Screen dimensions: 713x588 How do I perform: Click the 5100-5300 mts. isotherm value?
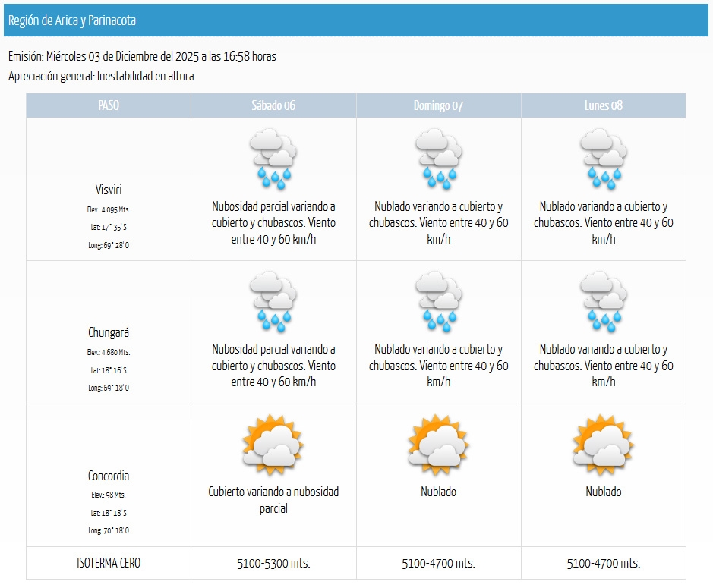273,564
